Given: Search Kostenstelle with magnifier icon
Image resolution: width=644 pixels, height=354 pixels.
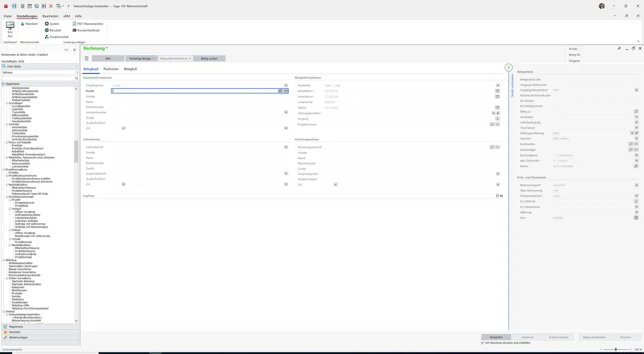Looking at the screenshot, I should click(631, 144).
